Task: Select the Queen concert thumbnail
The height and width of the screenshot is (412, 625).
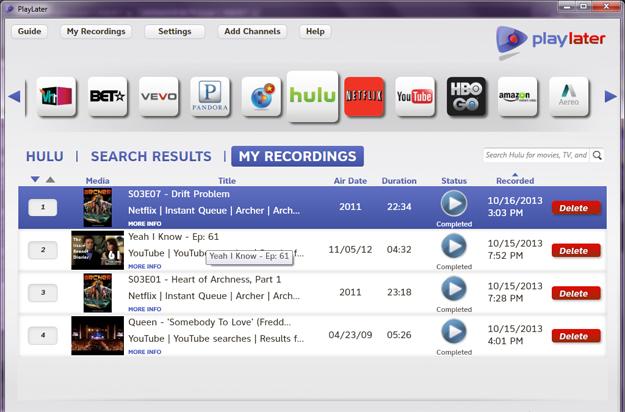Action: pyautogui.click(x=98, y=335)
